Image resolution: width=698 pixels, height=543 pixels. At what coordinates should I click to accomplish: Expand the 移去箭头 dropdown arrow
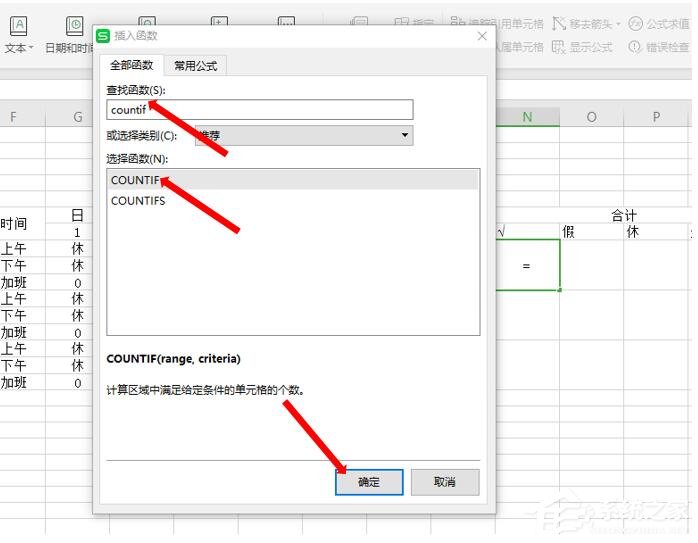(618, 24)
